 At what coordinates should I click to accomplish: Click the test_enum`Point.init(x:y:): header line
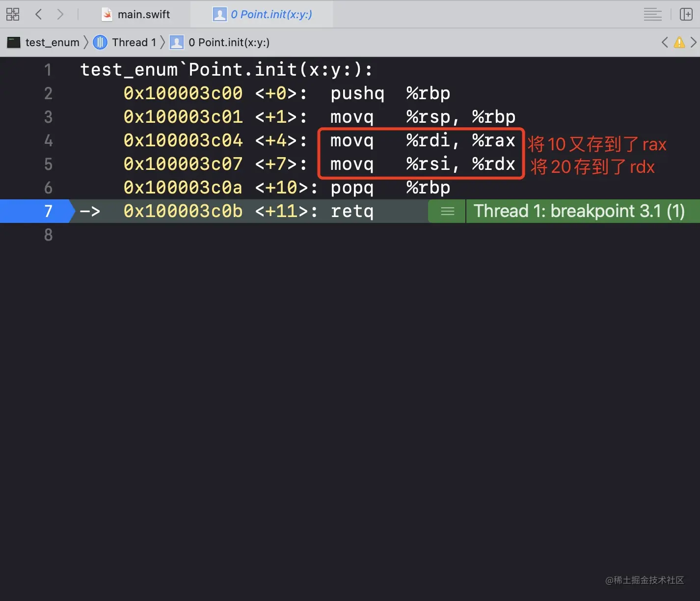[x=227, y=70]
